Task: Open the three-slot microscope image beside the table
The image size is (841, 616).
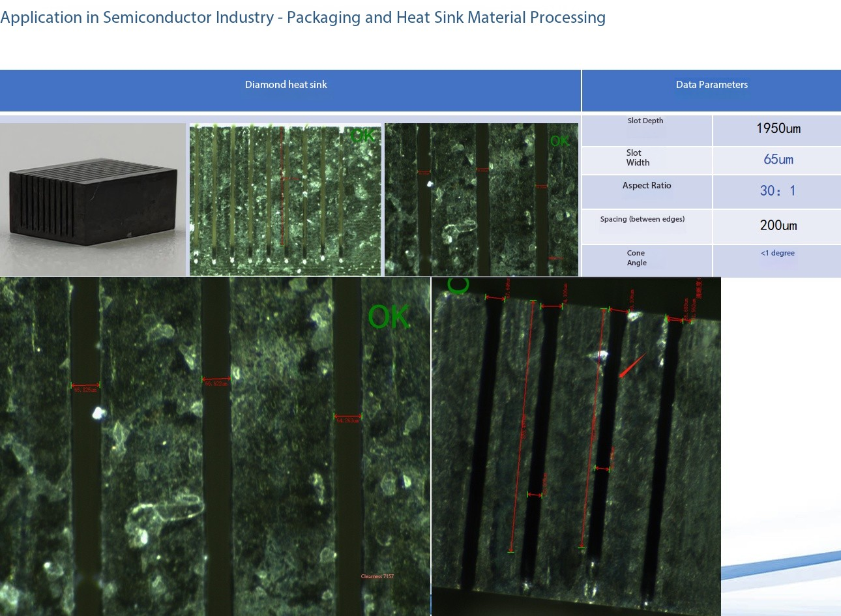Action: pos(481,199)
